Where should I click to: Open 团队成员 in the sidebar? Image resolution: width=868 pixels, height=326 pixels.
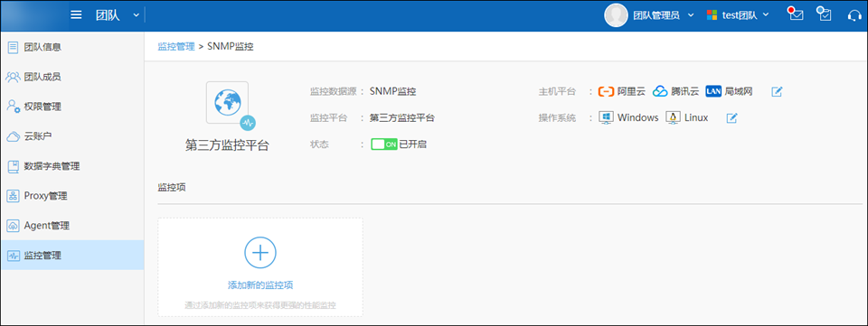(x=72, y=77)
